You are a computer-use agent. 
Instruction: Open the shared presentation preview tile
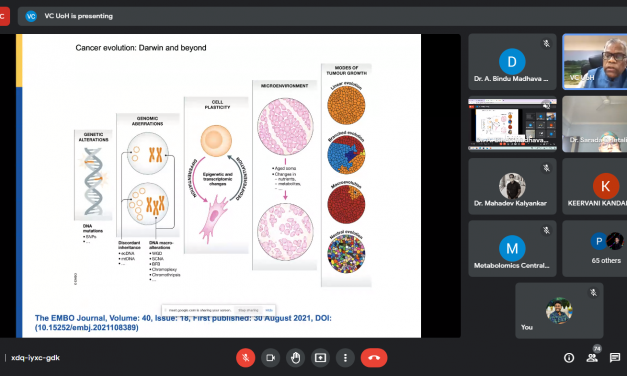(x=512, y=124)
